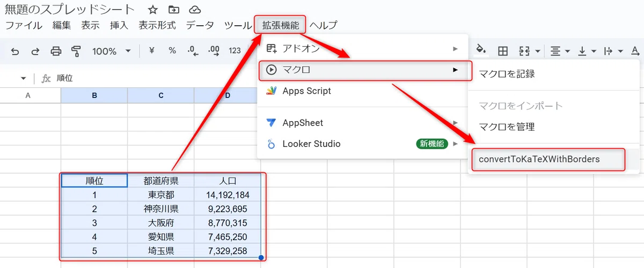Open the borders tool

point(503,51)
